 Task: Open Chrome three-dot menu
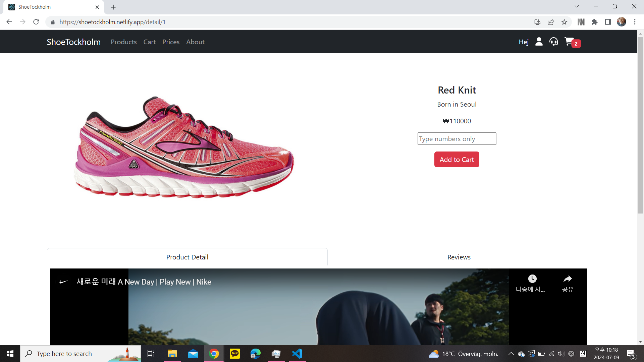635,22
